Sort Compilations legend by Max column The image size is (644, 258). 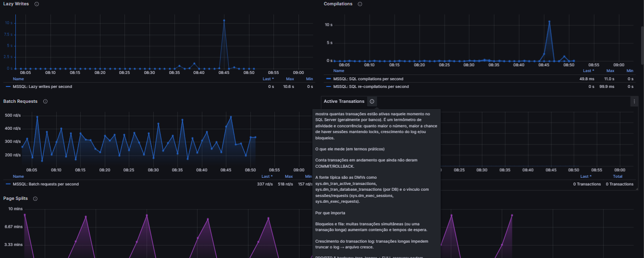(610, 71)
